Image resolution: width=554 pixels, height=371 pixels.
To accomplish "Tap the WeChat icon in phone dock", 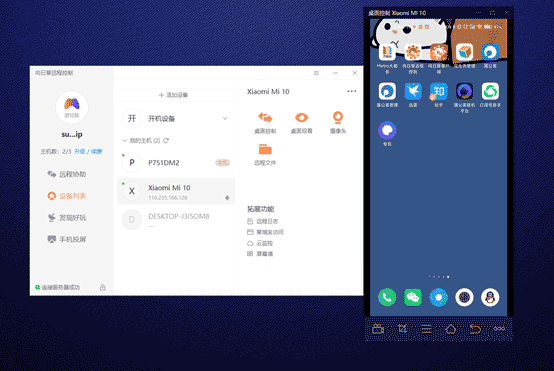I will coord(413,298).
